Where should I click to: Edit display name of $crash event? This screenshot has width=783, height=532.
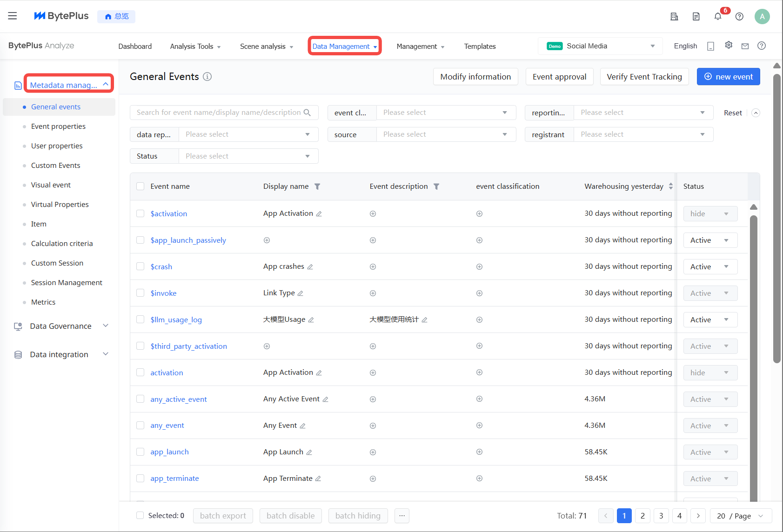coord(310,267)
